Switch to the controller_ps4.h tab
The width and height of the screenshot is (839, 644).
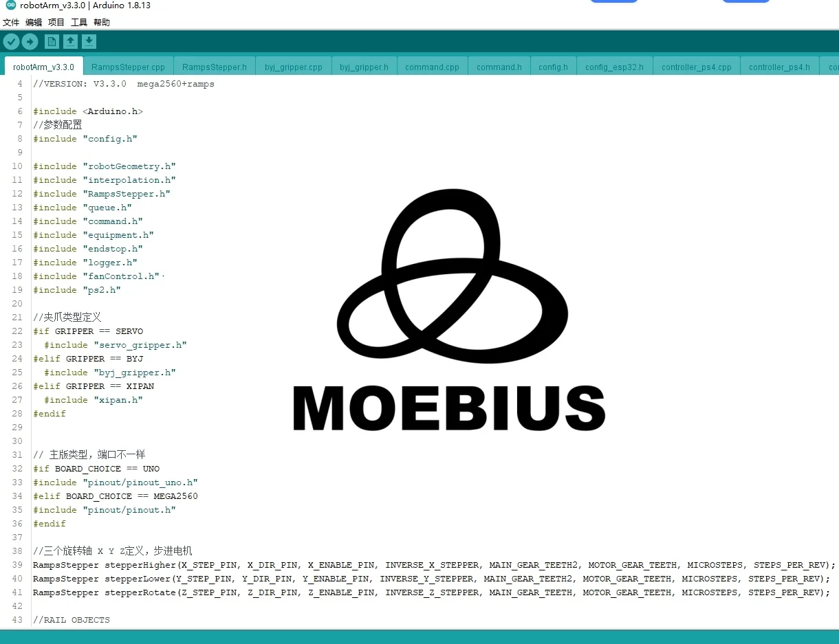[x=780, y=67]
